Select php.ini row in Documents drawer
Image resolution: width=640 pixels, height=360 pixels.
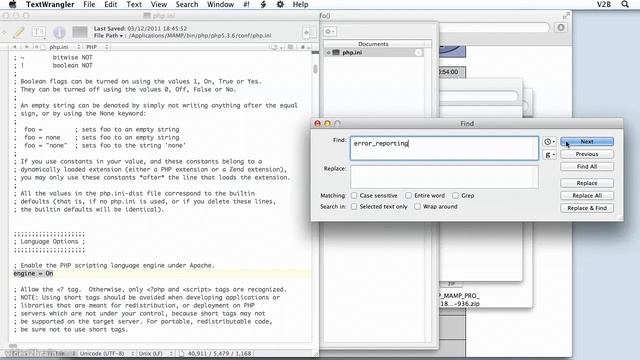(374, 53)
